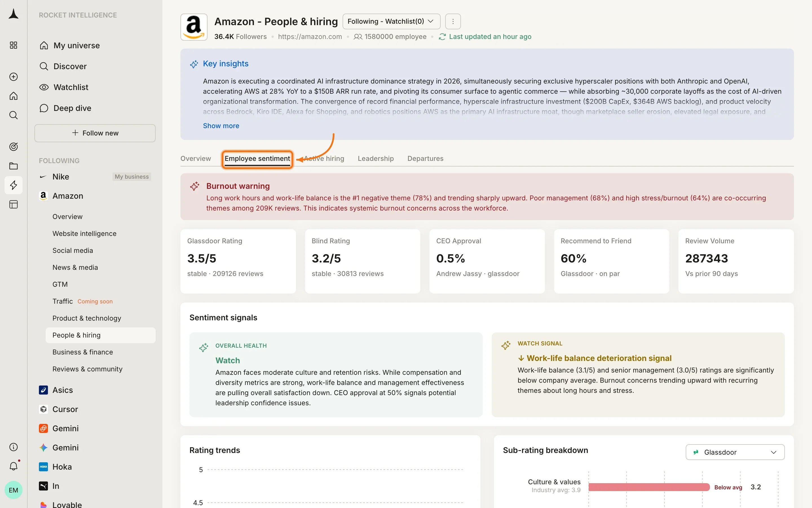This screenshot has height=508, width=812.
Task: Open Amazon's Overview sub-item in the sidebar
Action: 67,216
